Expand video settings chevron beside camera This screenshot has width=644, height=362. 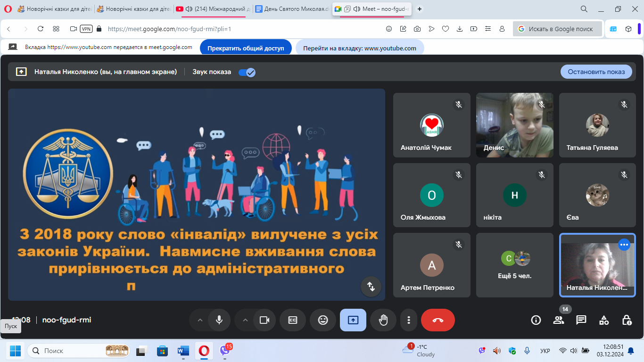(245, 320)
